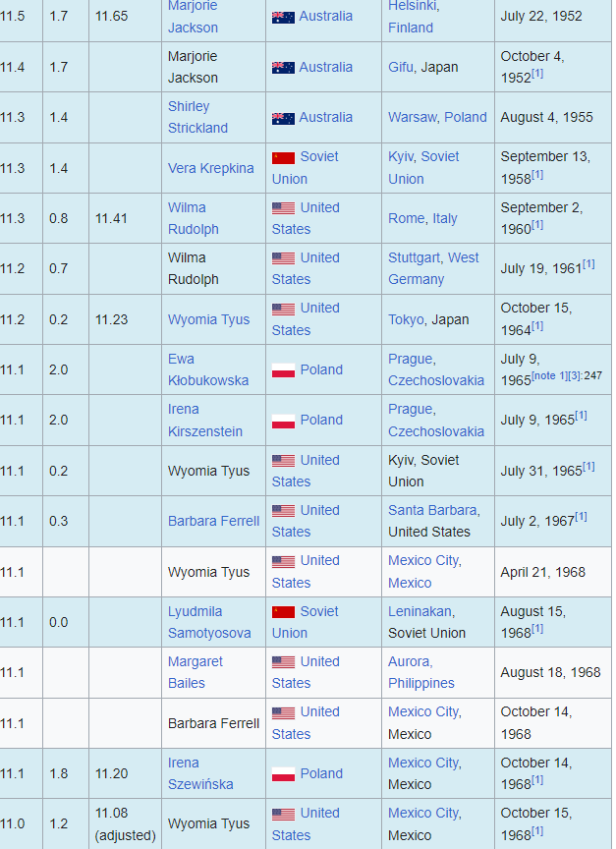This screenshot has width=616, height=849.
Task: Click Australia flag beside Shirley Strickland
Action: coord(283,118)
